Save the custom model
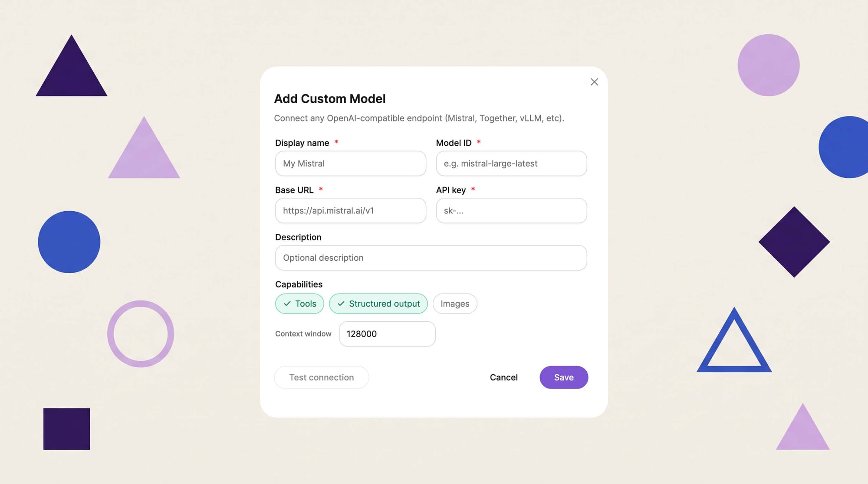The height and width of the screenshot is (484, 868). tap(563, 377)
